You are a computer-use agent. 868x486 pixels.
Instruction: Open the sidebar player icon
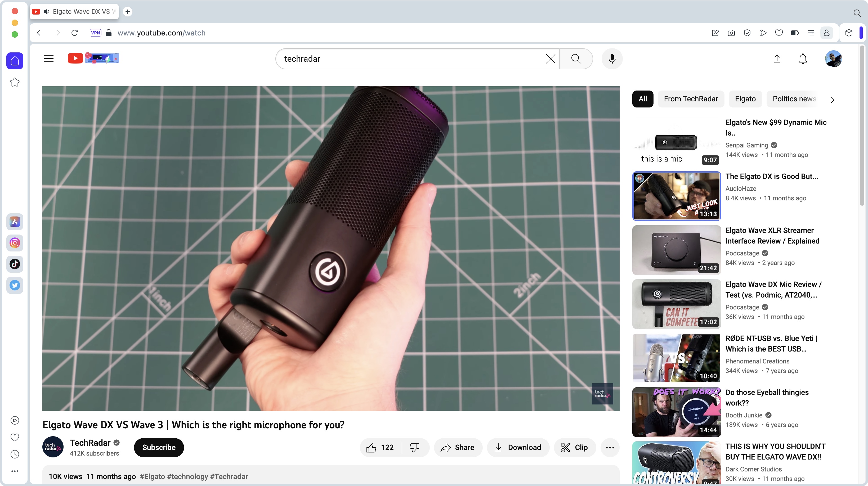tap(15, 420)
